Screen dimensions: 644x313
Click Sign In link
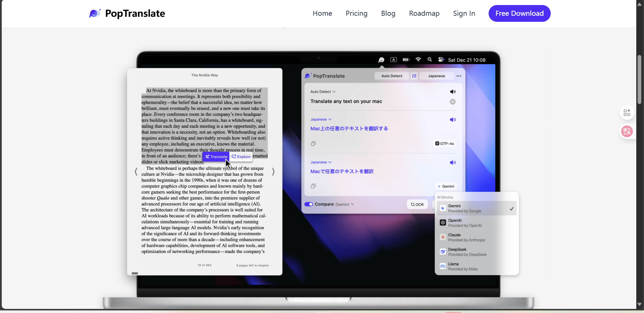(464, 13)
